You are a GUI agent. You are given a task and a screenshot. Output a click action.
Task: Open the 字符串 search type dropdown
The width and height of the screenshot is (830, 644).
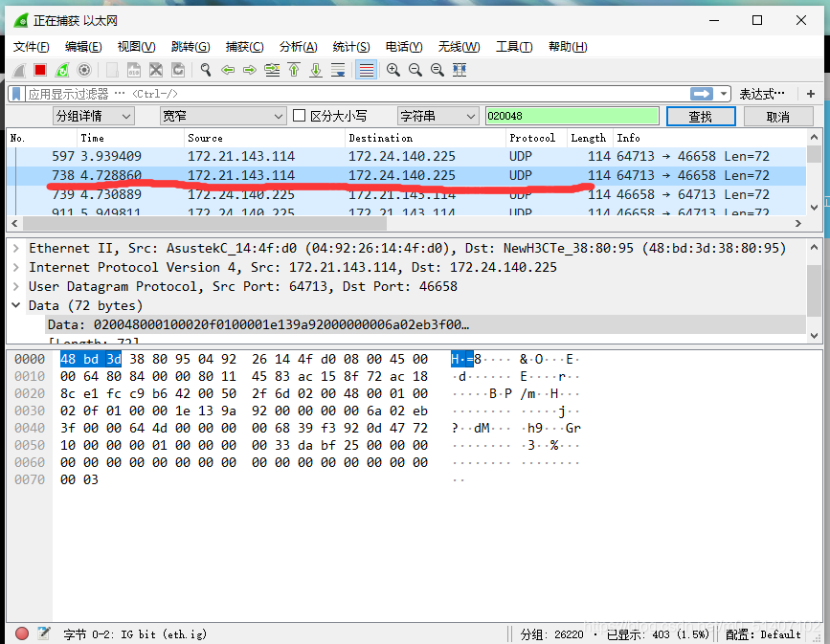coord(437,116)
